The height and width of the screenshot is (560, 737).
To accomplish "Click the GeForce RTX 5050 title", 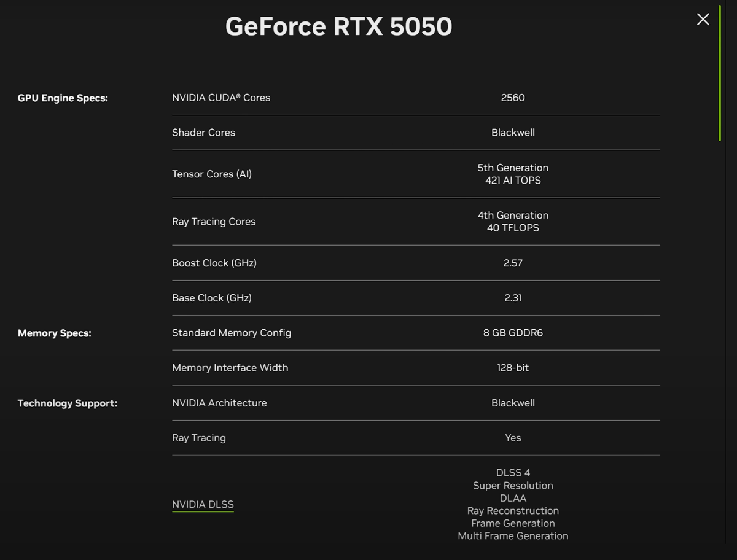I will point(340,26).
